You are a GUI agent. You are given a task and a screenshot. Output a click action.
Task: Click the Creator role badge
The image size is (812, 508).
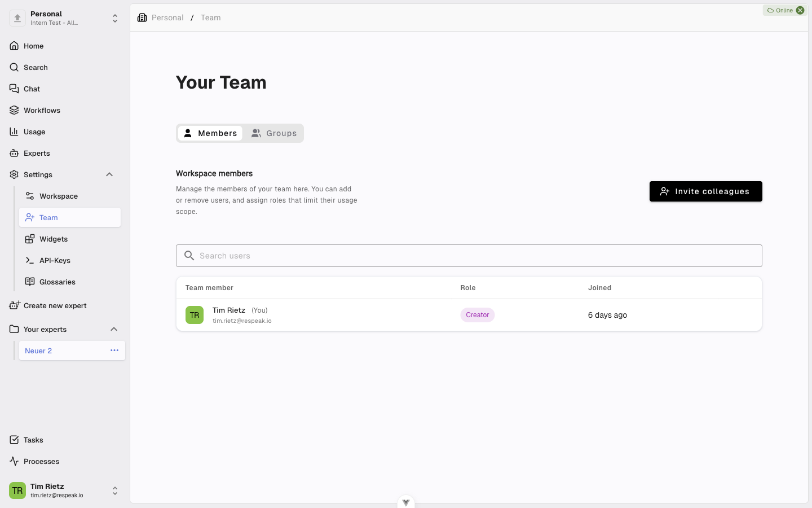click(478, 315)
